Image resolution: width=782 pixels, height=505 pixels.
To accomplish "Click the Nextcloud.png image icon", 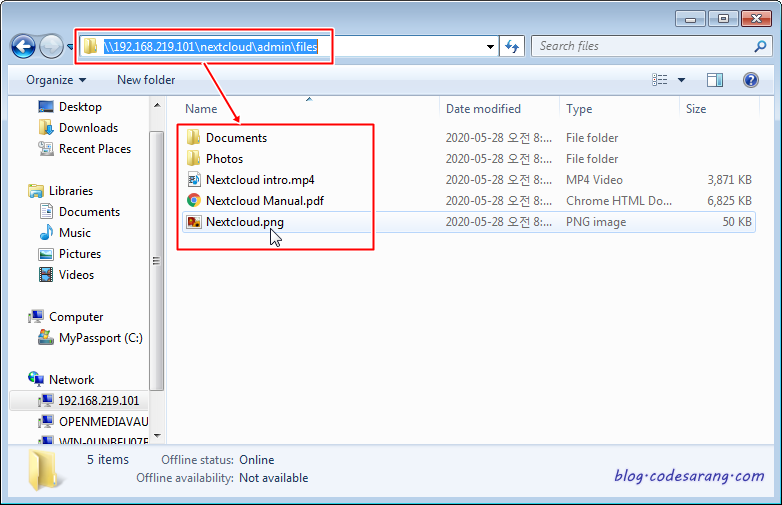I will (194, 222).
